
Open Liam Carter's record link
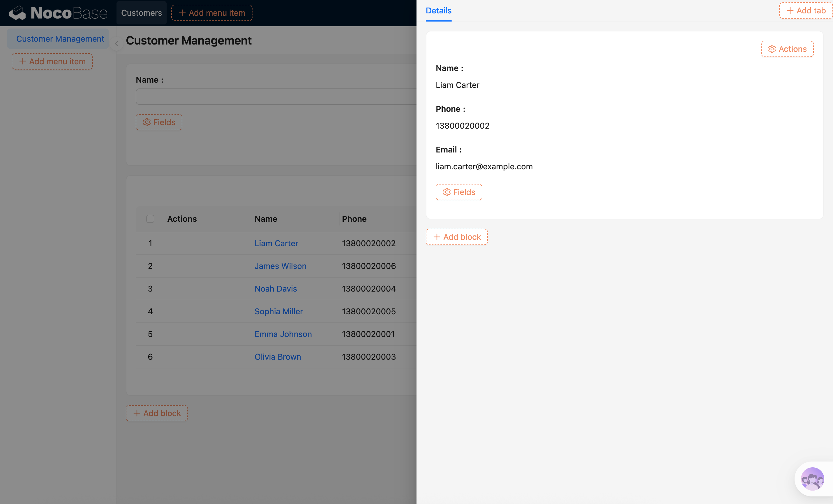pyautogui.click(x=276, y=243)
